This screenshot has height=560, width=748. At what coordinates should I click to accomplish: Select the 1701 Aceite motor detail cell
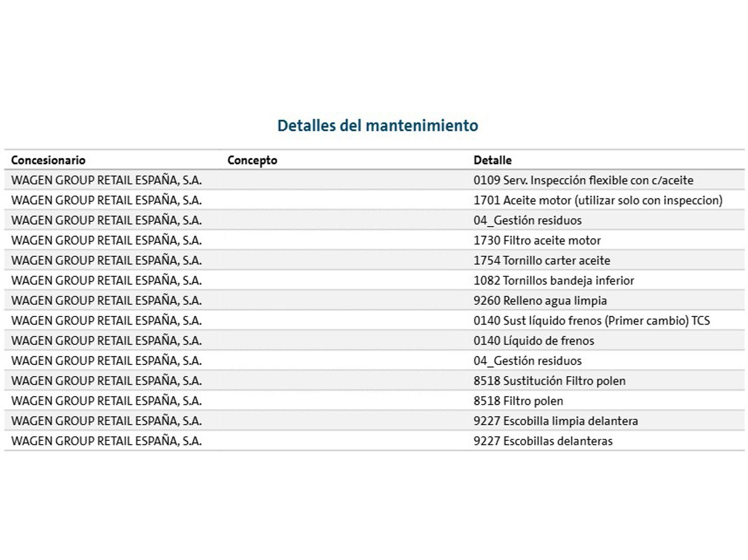pyautogui.click(x=598, y=200)
